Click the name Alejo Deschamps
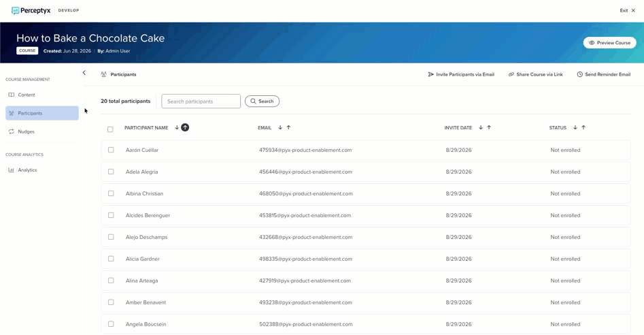The image size is (644, 335). [x=147, y=237]
